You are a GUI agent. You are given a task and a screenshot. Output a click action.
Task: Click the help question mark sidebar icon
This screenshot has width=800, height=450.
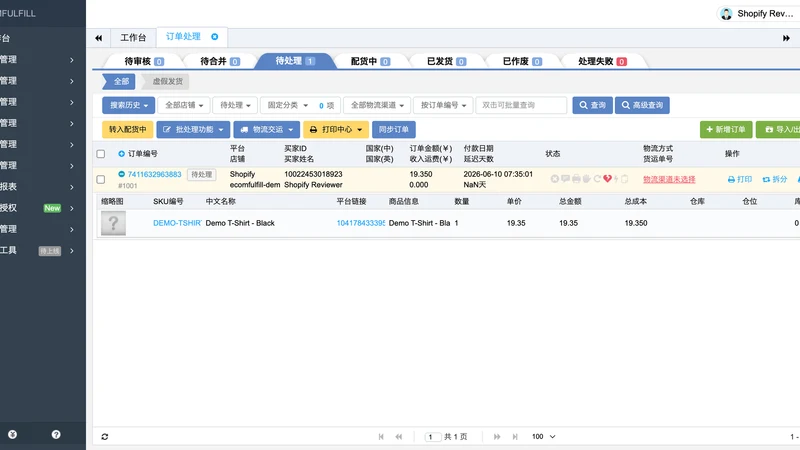point(56,434)
